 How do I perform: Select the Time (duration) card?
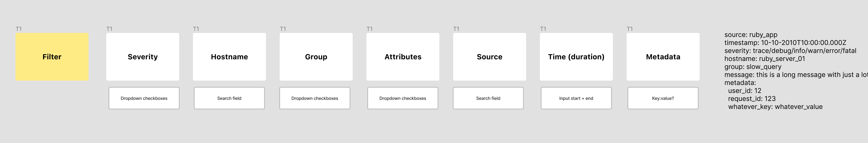pos(576,57)
